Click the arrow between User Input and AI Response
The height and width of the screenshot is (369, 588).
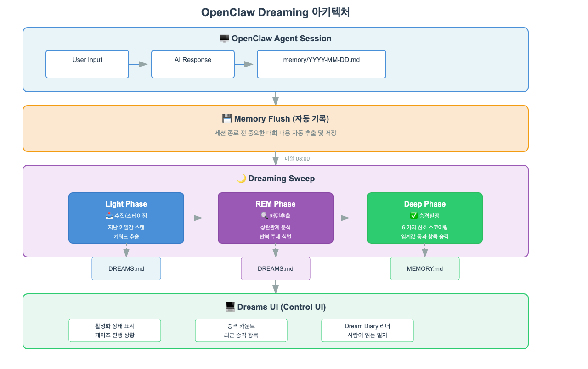pyautogui.click(x=140, y=64)
